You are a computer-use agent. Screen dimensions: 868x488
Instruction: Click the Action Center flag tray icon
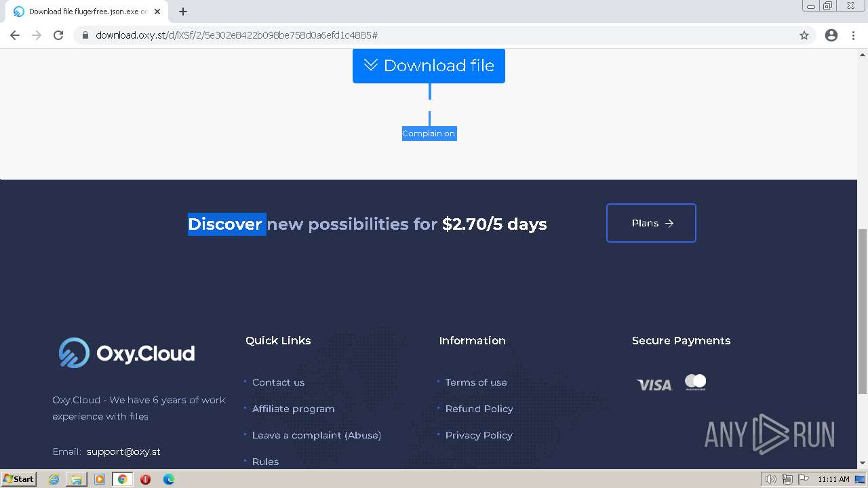click(x=804, y=479)
